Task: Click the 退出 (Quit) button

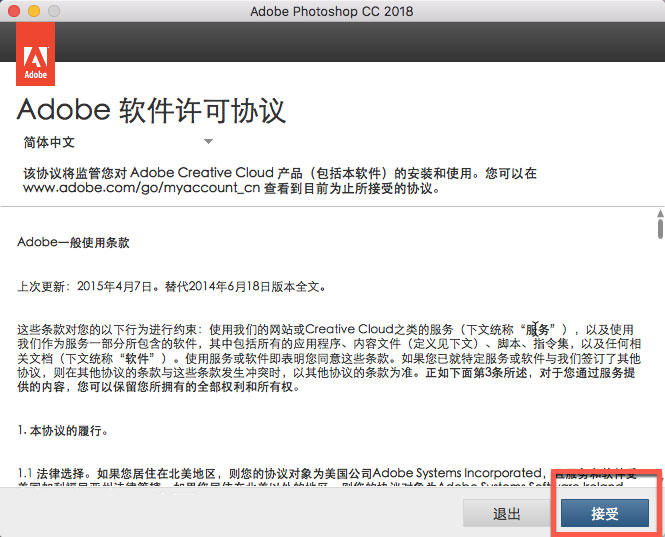Action: point(506,513)
